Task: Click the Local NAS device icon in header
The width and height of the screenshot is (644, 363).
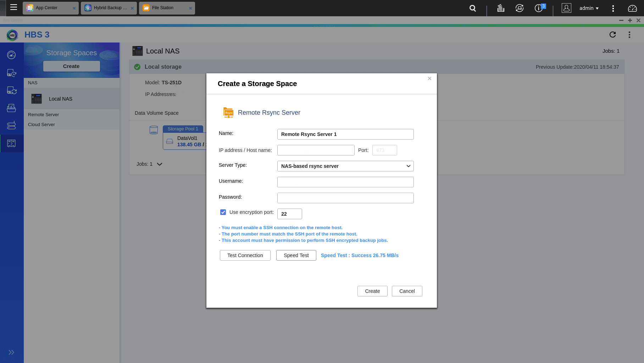Action: point(137,51)
